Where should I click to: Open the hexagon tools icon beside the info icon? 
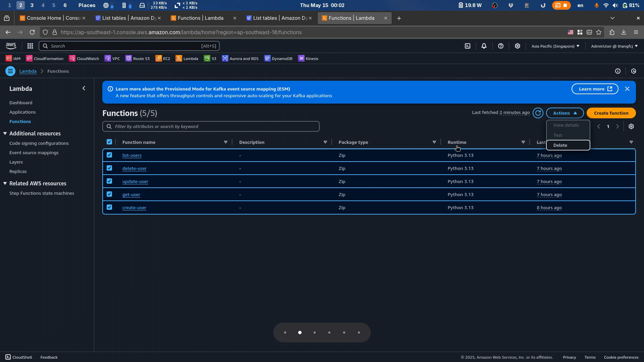point(634,71)
